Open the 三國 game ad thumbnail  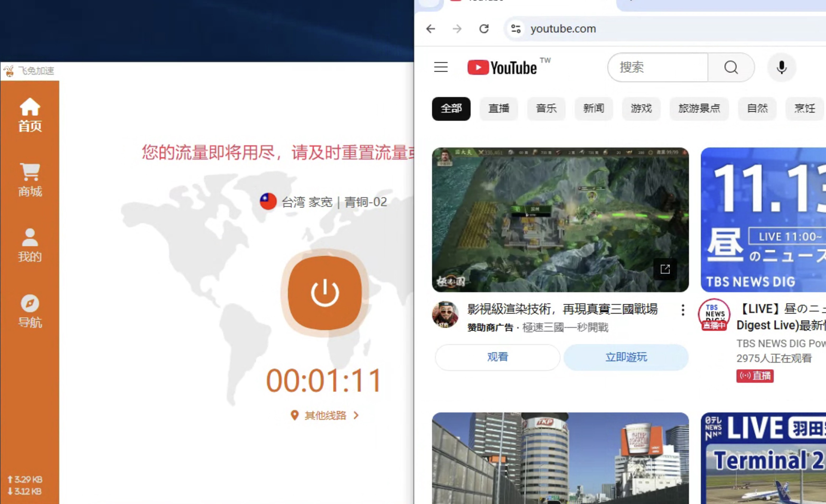tap(560, 220)
